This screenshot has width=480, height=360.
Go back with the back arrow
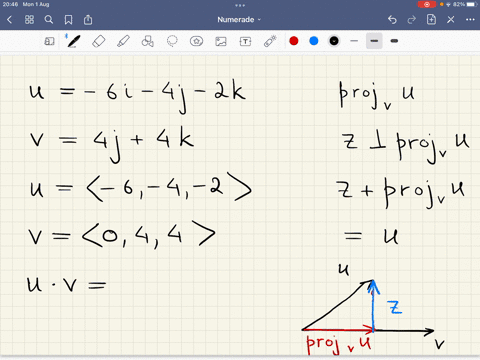tap(10, 20)
